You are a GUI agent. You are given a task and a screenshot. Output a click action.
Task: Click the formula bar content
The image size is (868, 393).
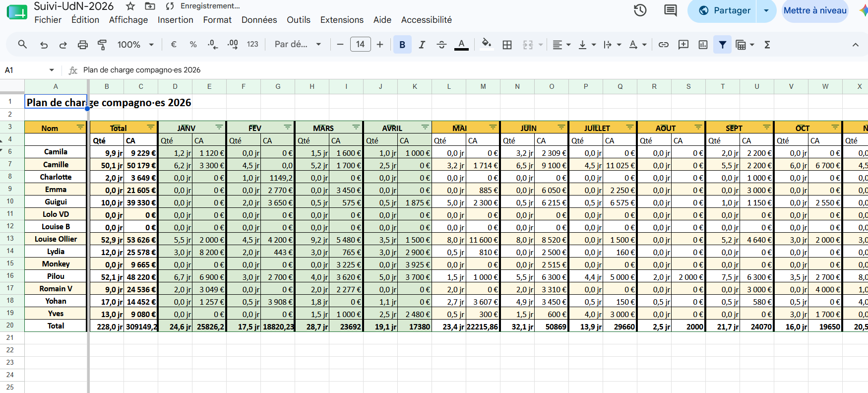tap(142, 70)
